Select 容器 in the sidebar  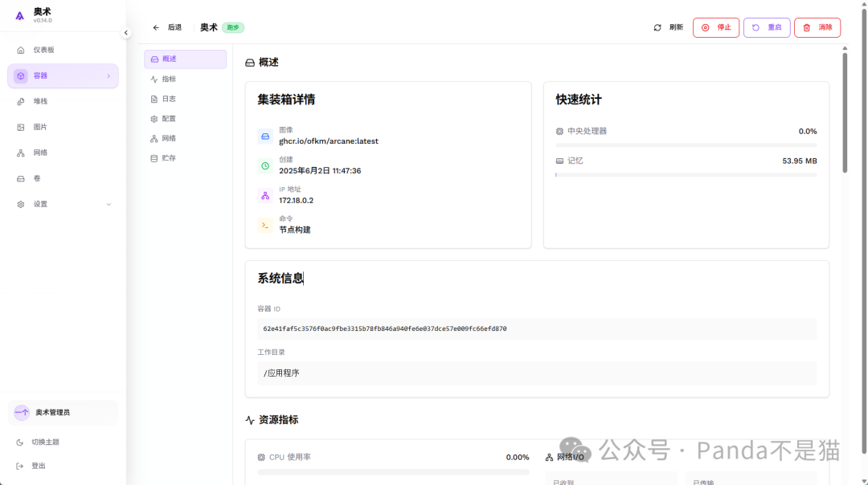click(63, 75)
